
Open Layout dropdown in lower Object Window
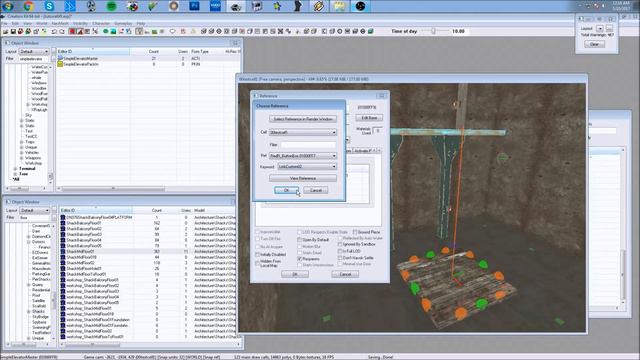coord(34,211)
